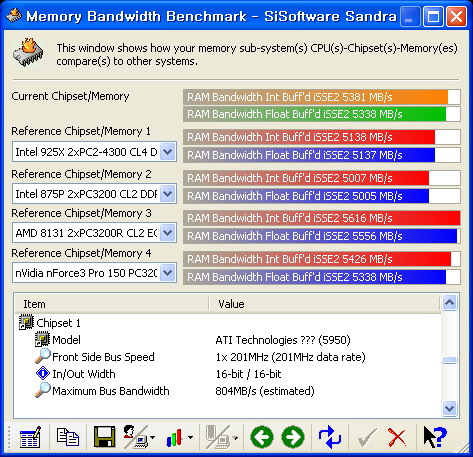Click the gray checkmark OK icon
The height and width of the screenshot is (457, 473).
367,437
